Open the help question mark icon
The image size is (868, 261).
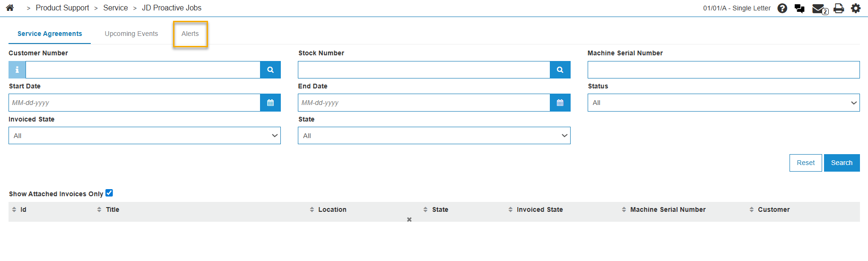point(782,8)
